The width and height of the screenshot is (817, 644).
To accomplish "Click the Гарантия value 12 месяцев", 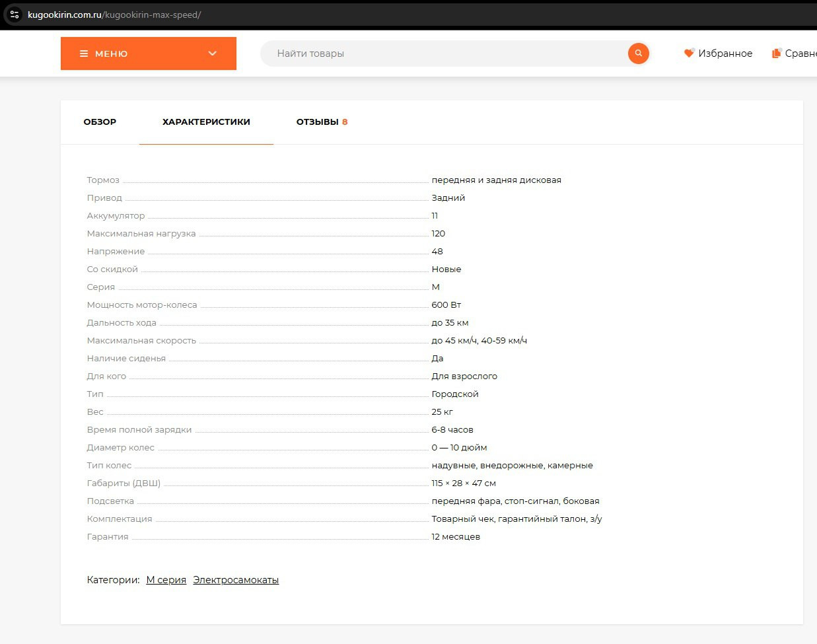I will 456,537.
